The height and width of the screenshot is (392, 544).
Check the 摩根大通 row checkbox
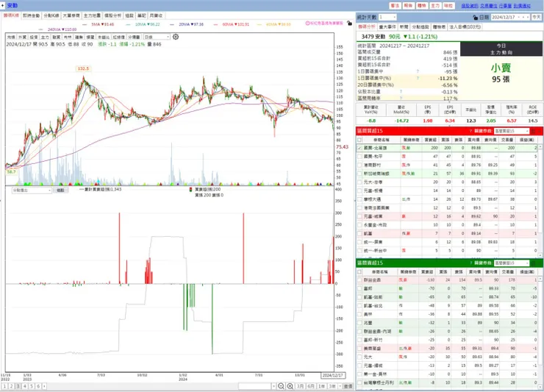tap(359, 199)
